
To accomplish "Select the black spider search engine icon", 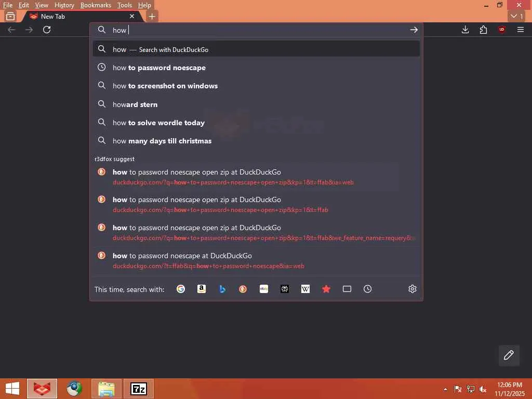I will coord(285,289).
